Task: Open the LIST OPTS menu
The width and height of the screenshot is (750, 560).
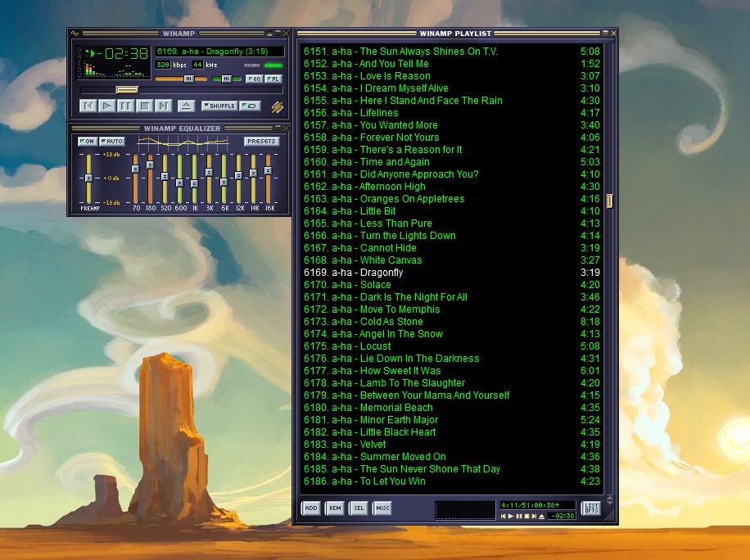Action: point(591,508)
